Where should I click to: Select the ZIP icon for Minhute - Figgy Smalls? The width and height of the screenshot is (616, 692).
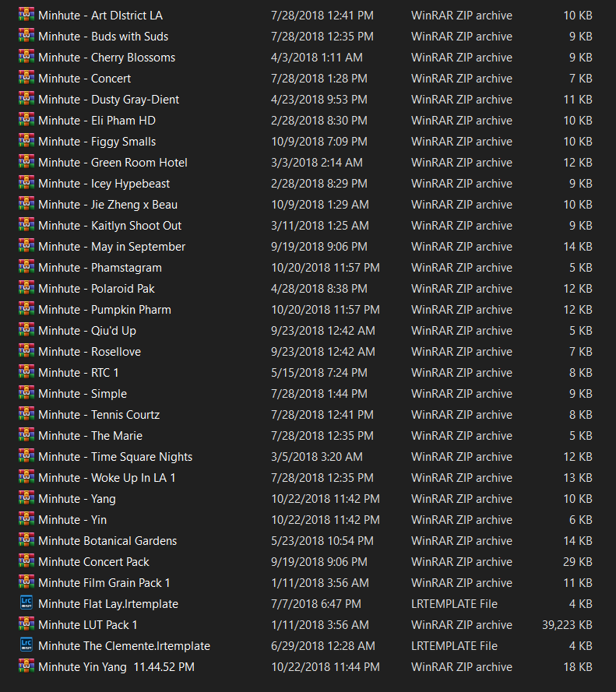(26, 141)
